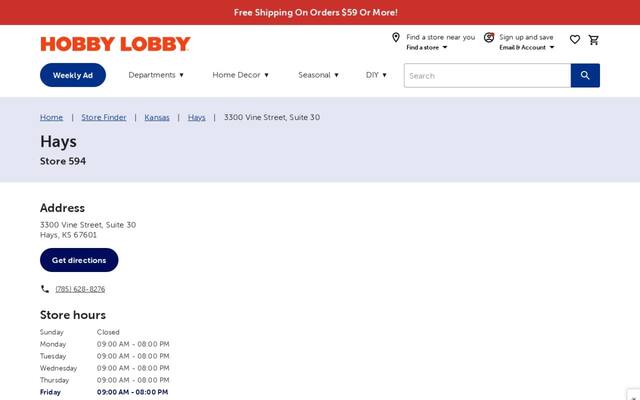Go to Home breadcrumb link

coord(51,118)
